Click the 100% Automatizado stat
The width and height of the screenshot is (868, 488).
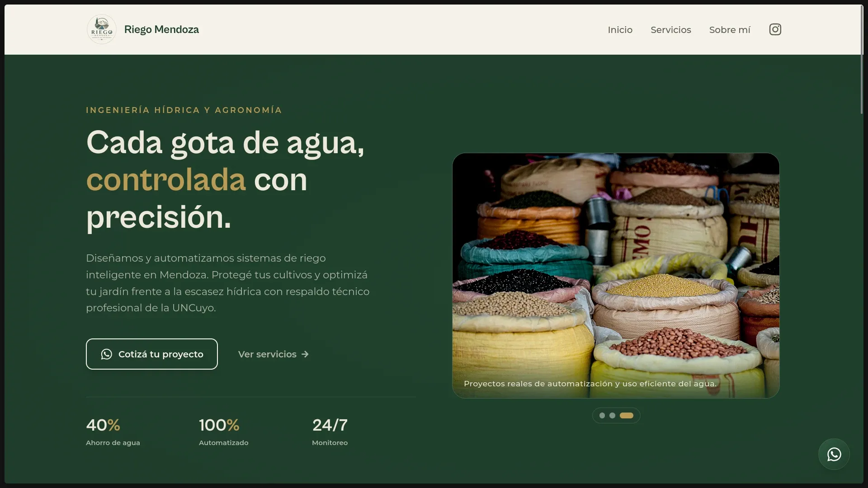tap(224, 432)
